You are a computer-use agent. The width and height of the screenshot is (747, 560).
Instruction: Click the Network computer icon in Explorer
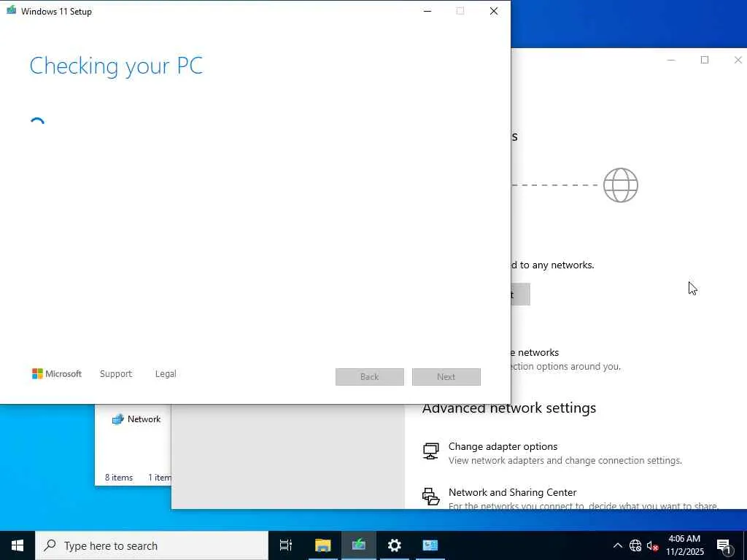pos(117,419)
